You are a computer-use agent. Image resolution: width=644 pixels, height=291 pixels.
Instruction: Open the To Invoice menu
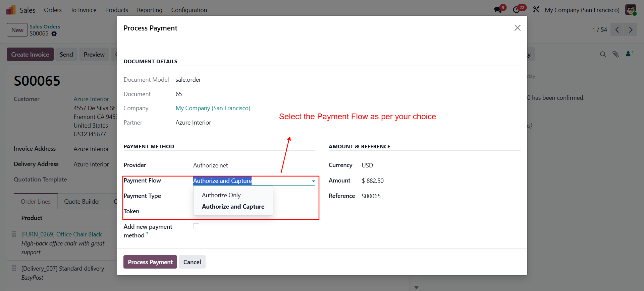[84, 10]
